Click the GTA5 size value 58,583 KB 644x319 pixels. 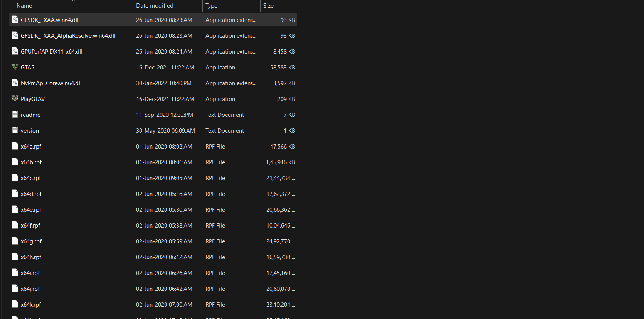point(282,68)
